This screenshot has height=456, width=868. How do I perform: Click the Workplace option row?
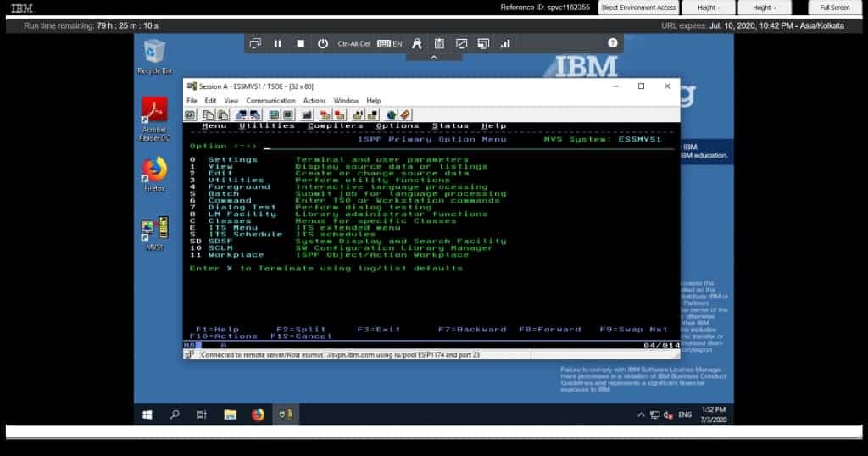pos(329,255)
